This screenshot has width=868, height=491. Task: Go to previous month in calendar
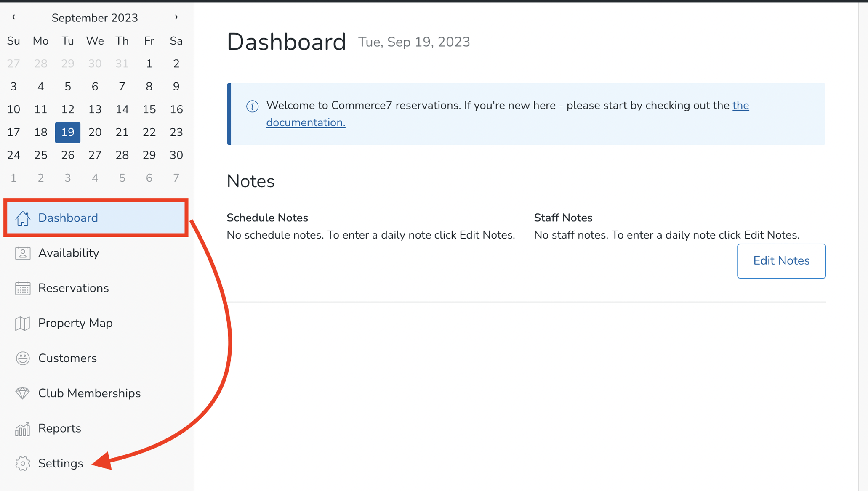pos(14,17)
